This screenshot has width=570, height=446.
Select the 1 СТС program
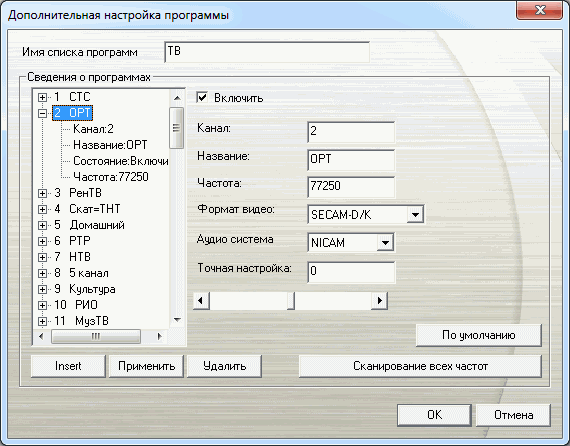coord(72,97)
